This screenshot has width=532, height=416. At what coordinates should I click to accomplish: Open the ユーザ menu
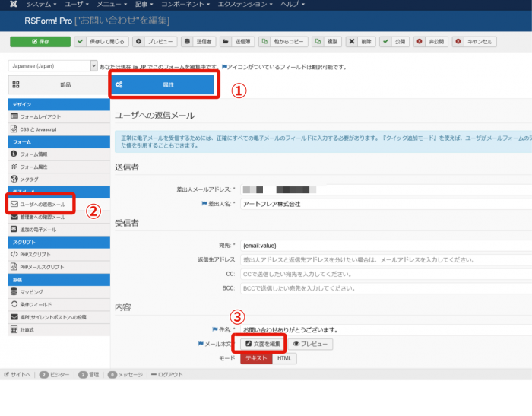point(77,4)
